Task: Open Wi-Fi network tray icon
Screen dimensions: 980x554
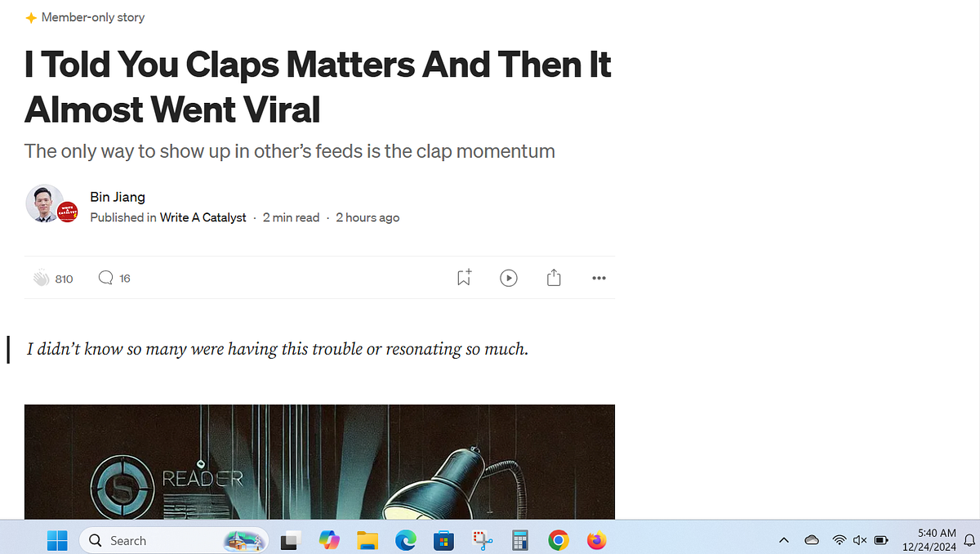Action: pyautogui.click(x=839, y=540)
